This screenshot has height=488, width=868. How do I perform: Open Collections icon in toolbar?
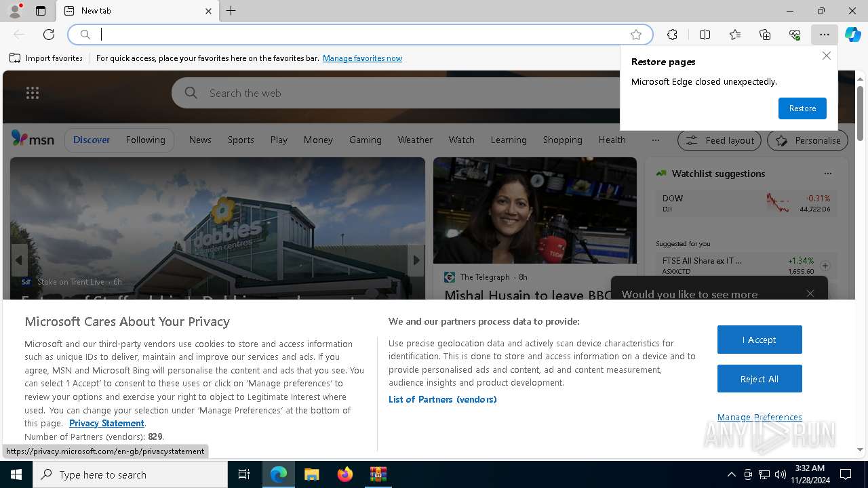coord(765,35)
